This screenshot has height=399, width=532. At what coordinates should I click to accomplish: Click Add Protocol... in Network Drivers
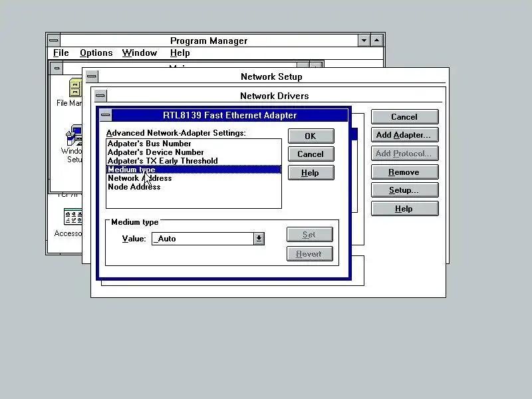point(405,154)
